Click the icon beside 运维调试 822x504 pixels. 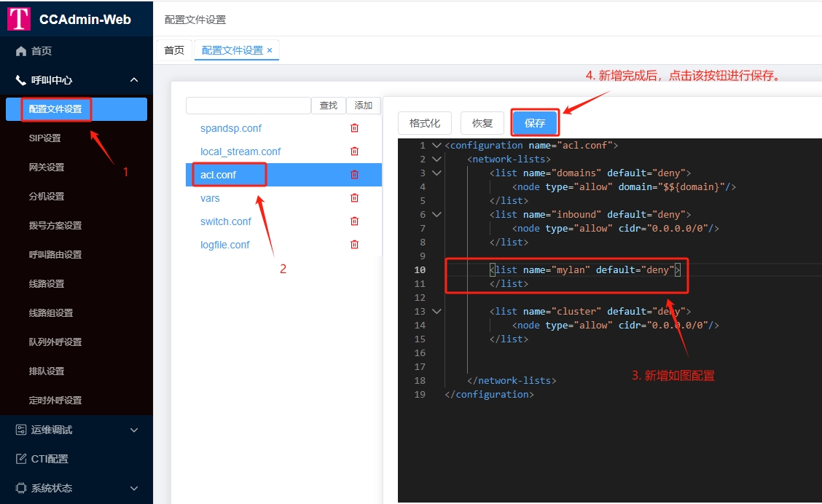click(21, 430)
